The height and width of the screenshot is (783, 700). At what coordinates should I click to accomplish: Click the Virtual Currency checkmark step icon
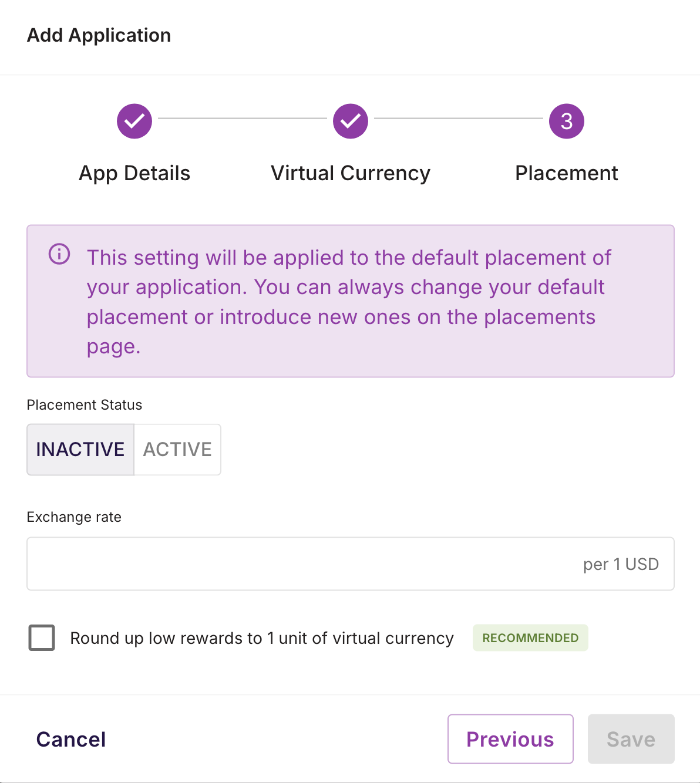coord(351,122)
